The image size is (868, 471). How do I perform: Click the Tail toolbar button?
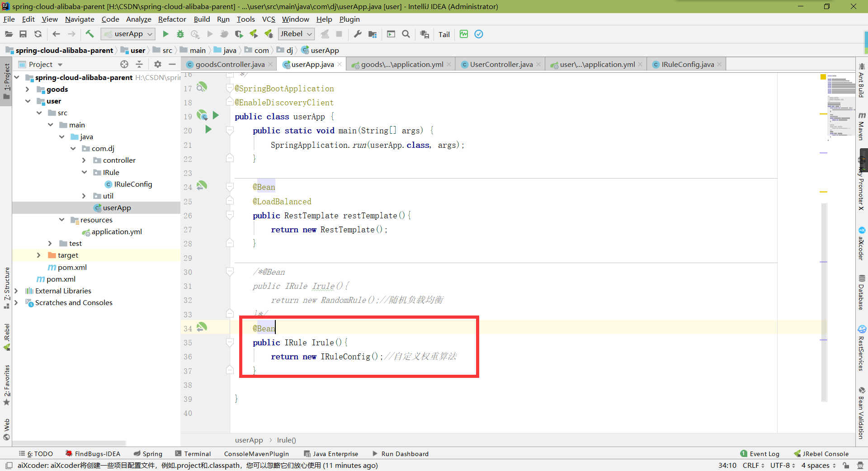[x=444, y=34]
